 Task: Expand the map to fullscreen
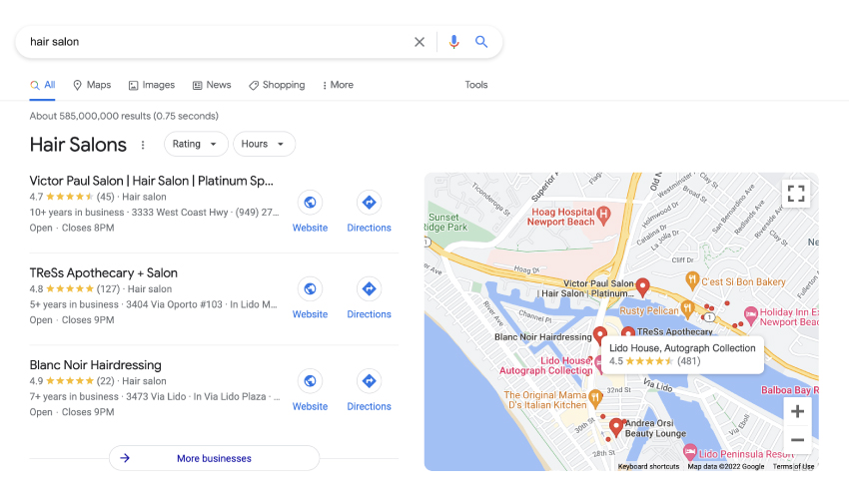795,194
